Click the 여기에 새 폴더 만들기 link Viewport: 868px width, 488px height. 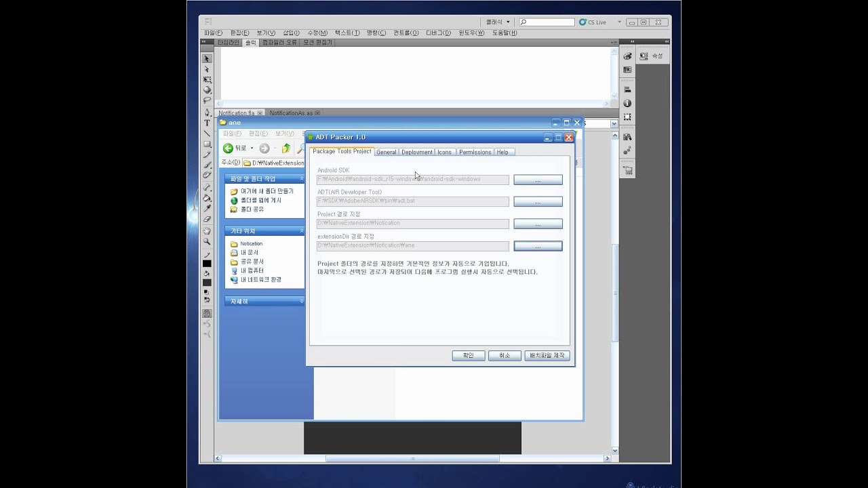coord(267,191)
